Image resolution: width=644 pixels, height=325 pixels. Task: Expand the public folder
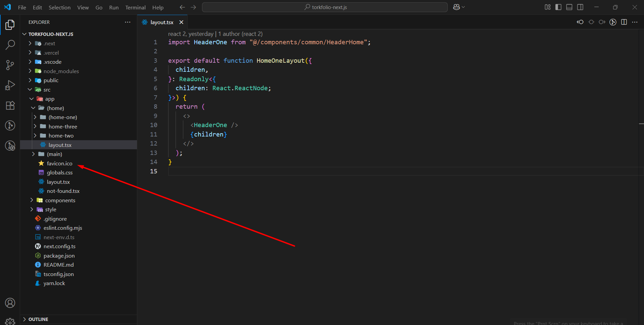[x=79, y=80]
